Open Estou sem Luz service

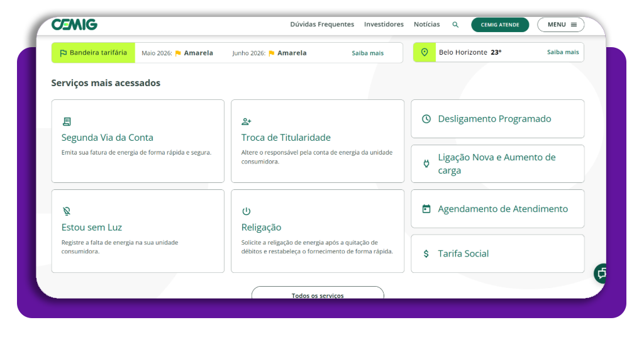[x=138, y=231]
